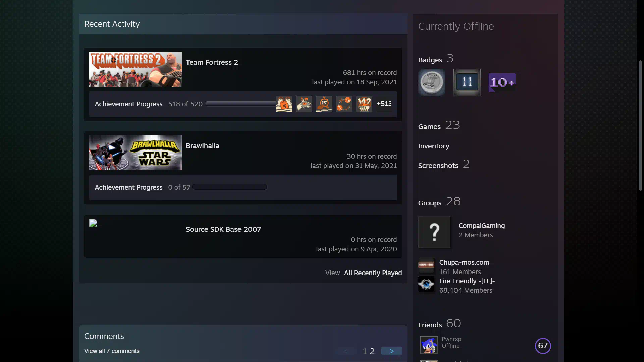Click Brawlhalla achievement progress bar
Screen dimensions: 644x362
(230, 187)
